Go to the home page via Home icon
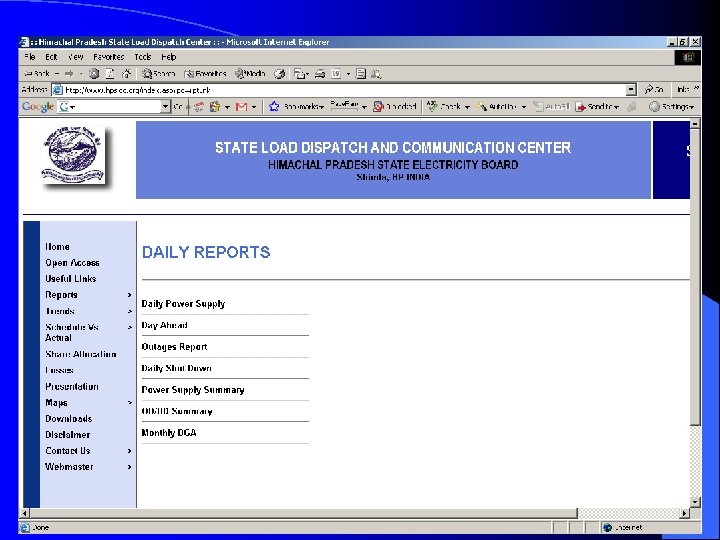This screenshot has width=720, height=540. click(126, 73)
